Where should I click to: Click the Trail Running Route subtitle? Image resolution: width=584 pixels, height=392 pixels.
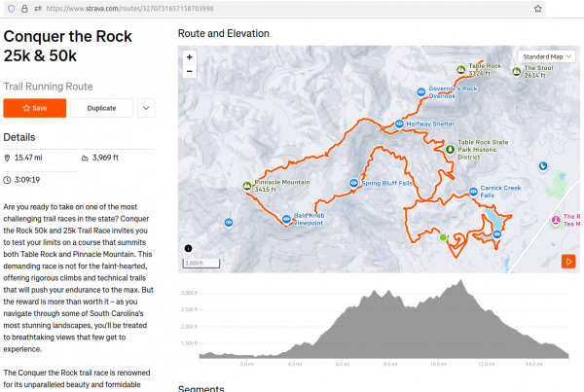[48, 87]
